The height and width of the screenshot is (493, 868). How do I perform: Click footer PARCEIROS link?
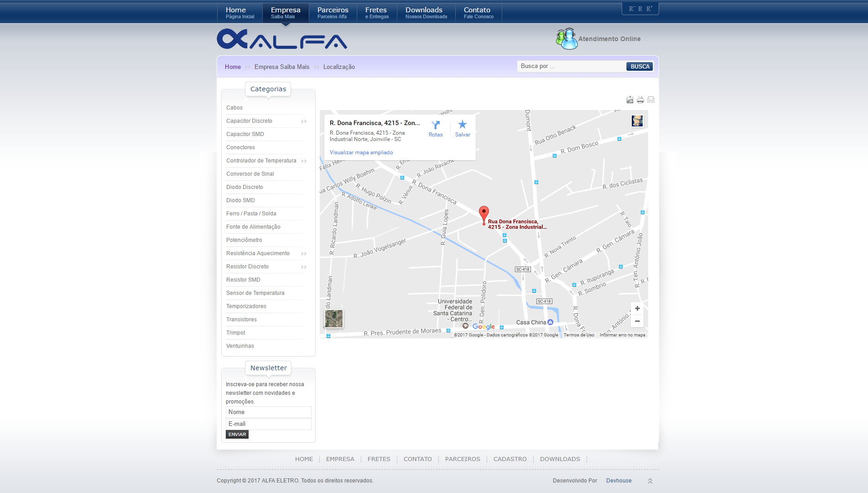[x=463, y=459]
